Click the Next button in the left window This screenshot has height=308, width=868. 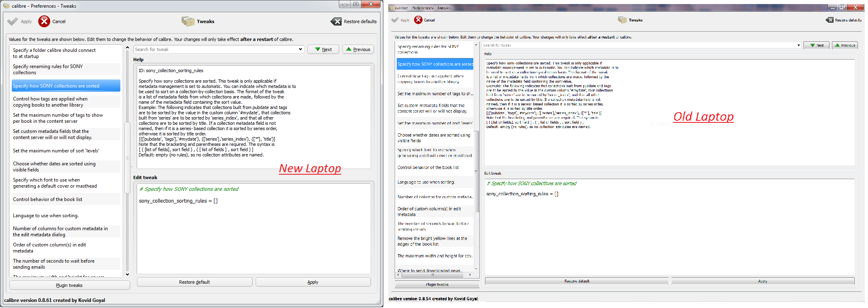(323, 49)
